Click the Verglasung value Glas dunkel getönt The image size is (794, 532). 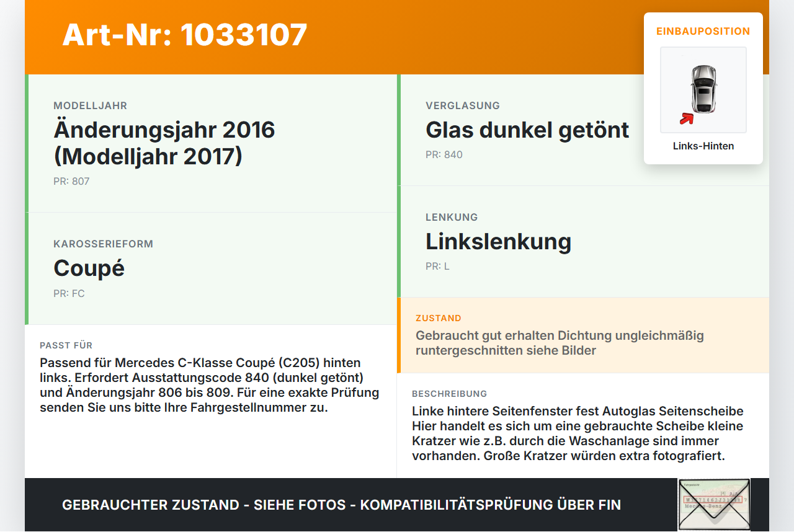pos(527,130)
